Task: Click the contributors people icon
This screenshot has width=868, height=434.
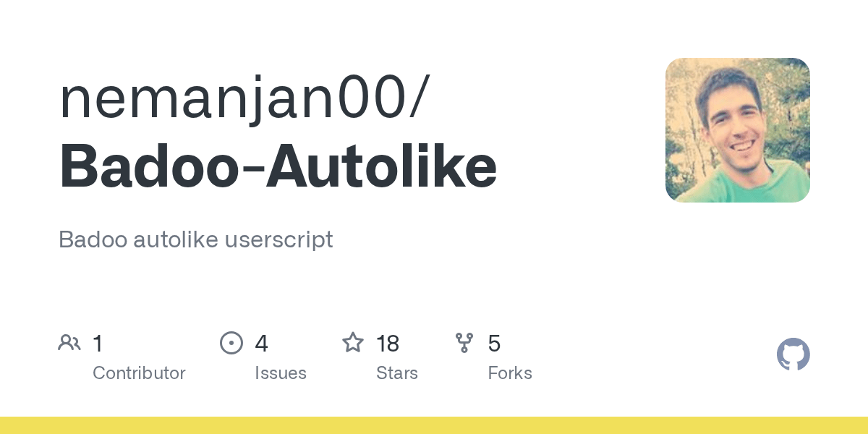Action: coord(69,343)
